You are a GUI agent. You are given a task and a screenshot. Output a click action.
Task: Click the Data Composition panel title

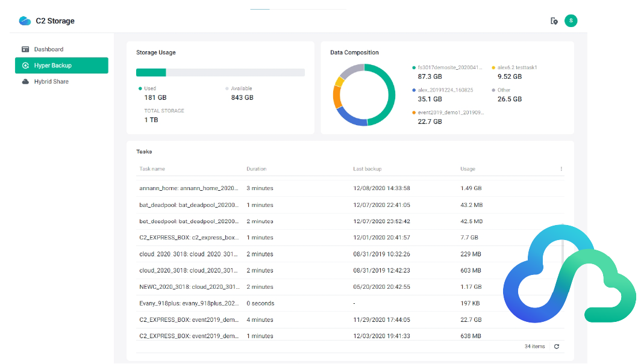[x=354, y=52]
